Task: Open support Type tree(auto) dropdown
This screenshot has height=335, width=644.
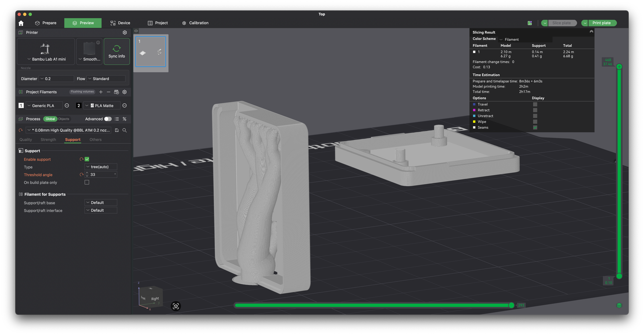Action: tap(101, 167)
